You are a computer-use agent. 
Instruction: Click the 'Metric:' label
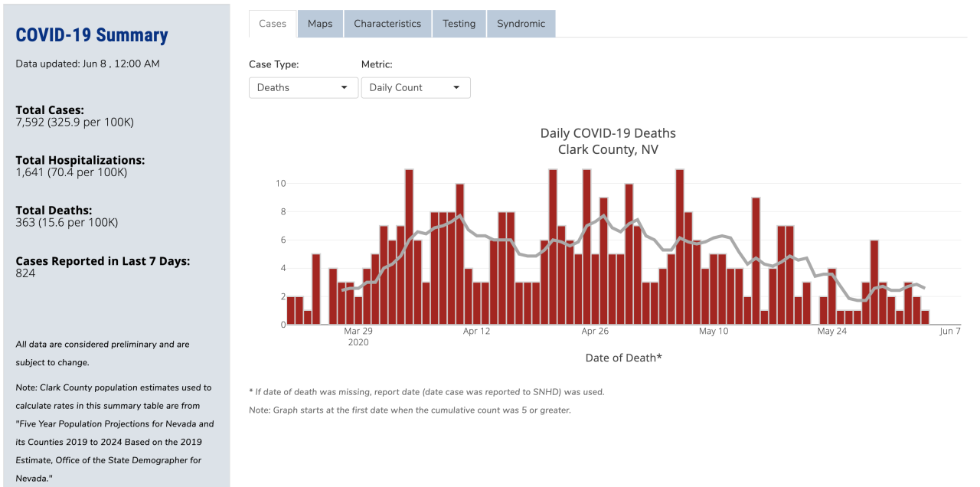377,64
